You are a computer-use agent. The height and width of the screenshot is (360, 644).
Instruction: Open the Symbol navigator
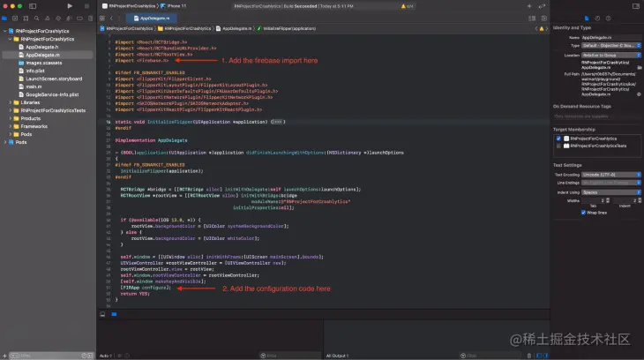click(26, 18)
